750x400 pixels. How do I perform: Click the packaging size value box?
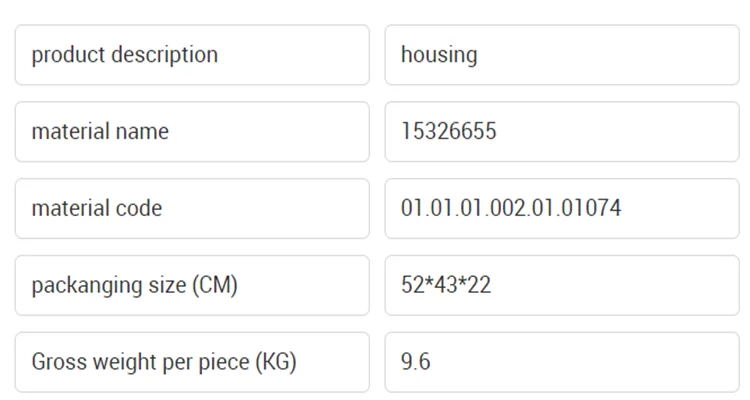tap(561, 286)
